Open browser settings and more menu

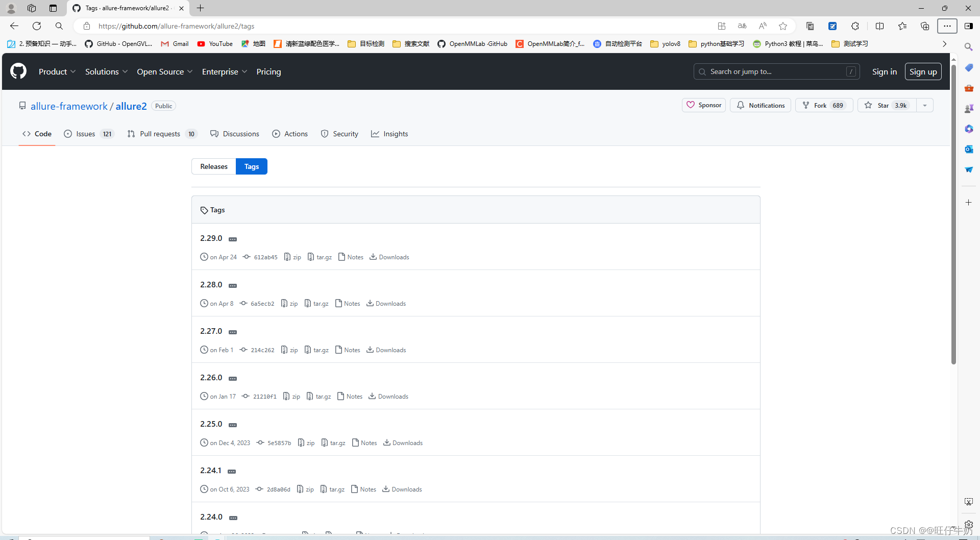coord(947,26)
